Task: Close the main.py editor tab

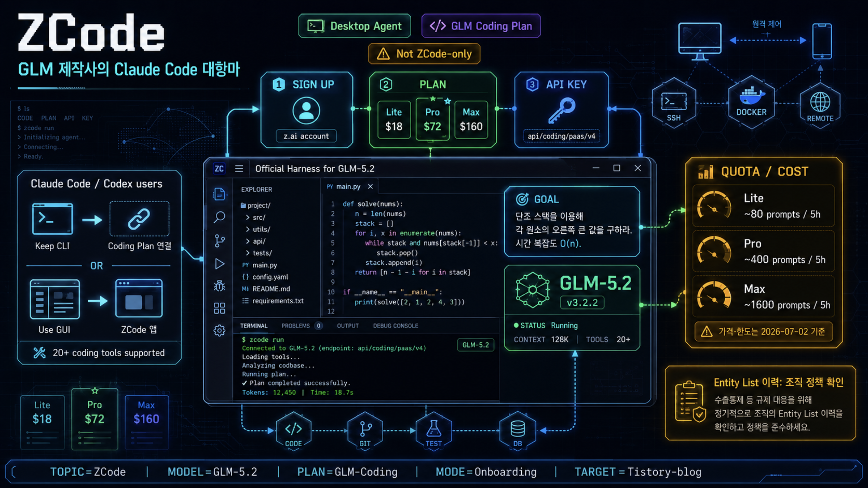Action: (x=370, y=186)
